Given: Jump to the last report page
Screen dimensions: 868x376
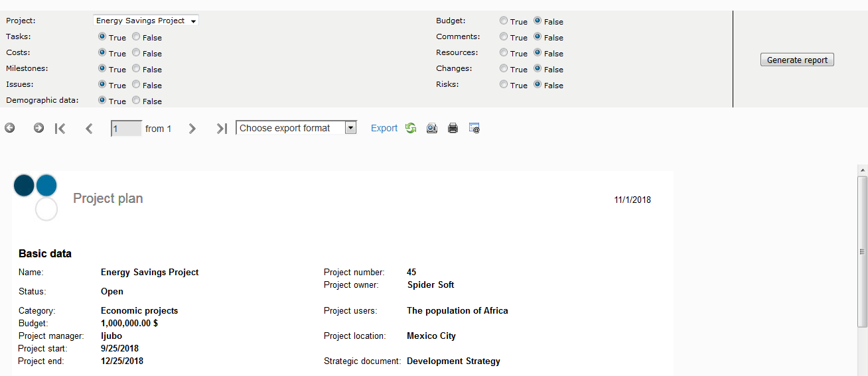Looking at the screenshot, I should (x=222, y=129).
